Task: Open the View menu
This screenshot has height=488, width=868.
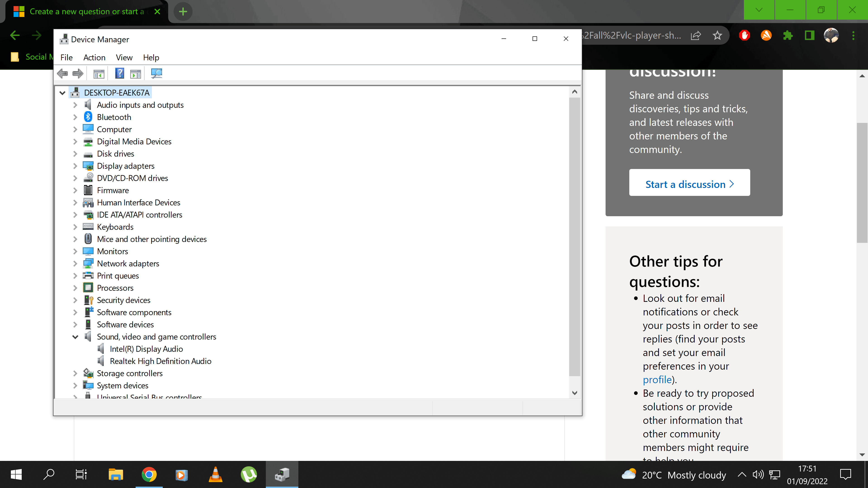Action: [124, 58]
